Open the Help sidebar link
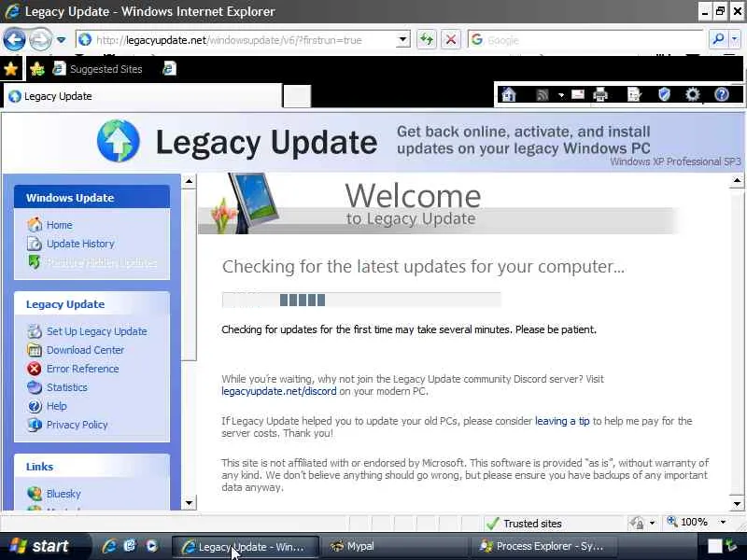 pos(57,406)
